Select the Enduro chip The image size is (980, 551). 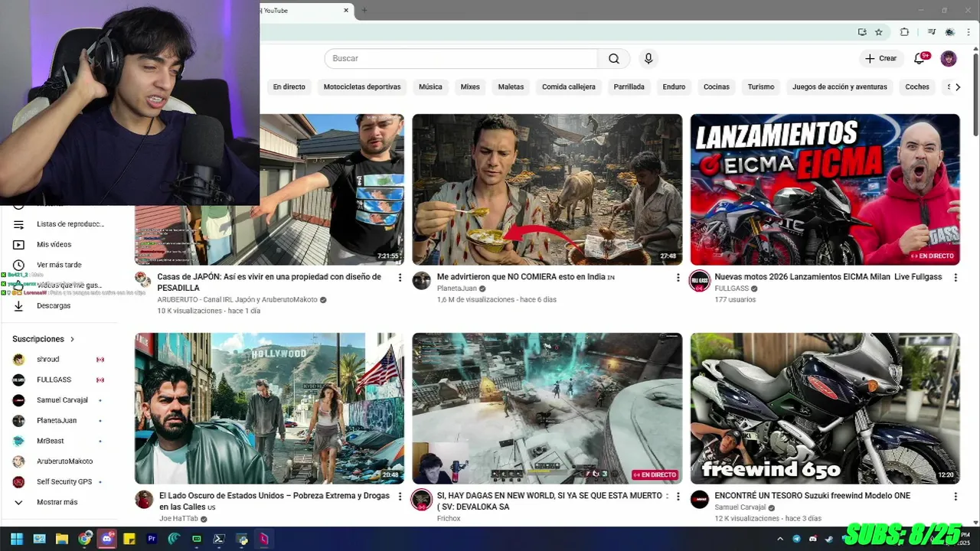(674, 87)
